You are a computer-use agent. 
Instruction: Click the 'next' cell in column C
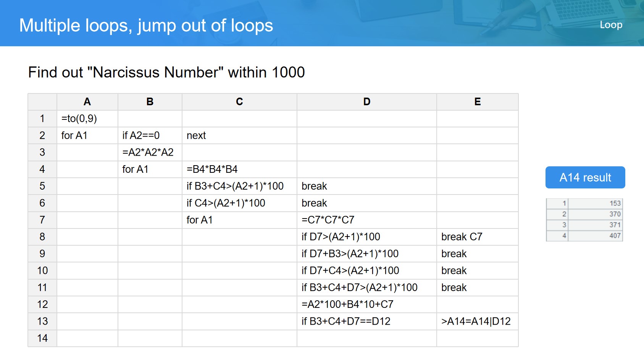(239, 135)
